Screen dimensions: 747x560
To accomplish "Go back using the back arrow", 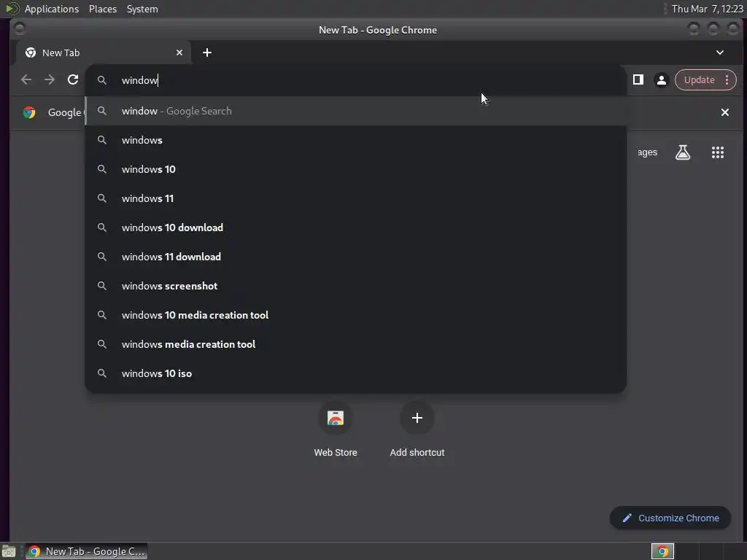I will point(26,79).
